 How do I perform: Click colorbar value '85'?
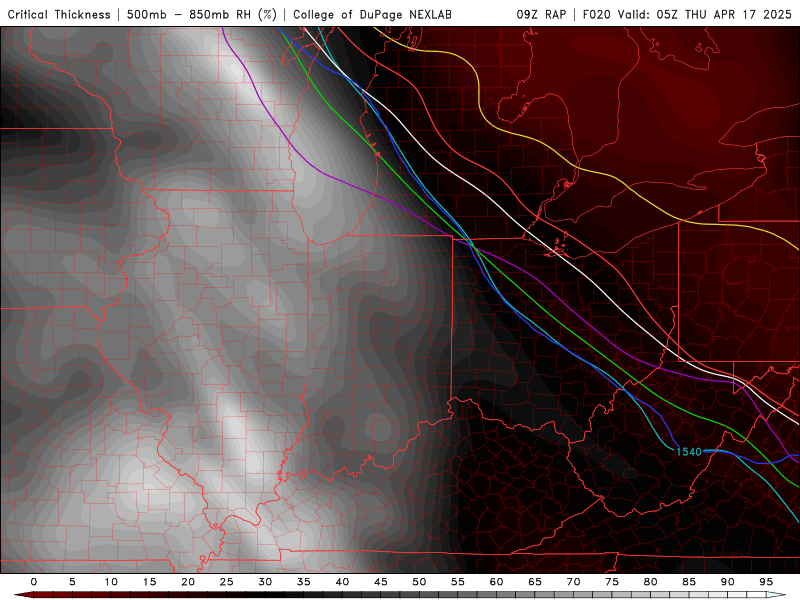pyautogui.click(x=689, y=582)
